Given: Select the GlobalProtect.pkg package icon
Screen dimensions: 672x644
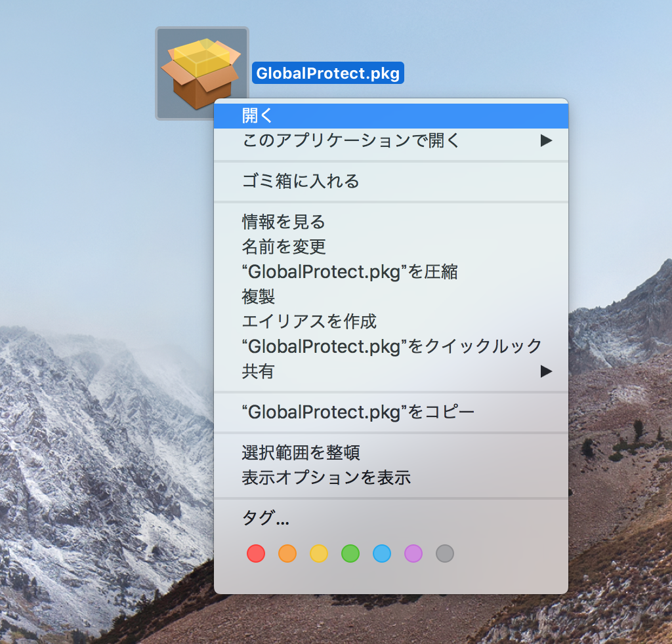Looking at the screenshot, I should click(x=201, y=73).
